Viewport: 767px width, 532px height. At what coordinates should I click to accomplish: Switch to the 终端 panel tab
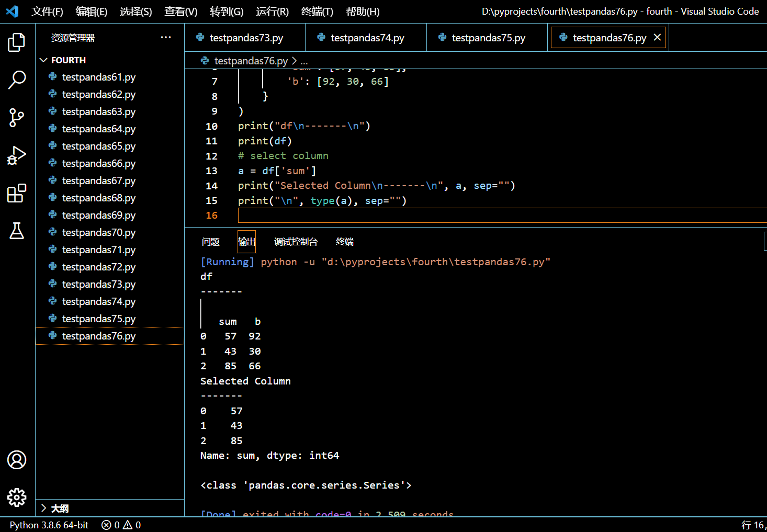coord(344,242)
